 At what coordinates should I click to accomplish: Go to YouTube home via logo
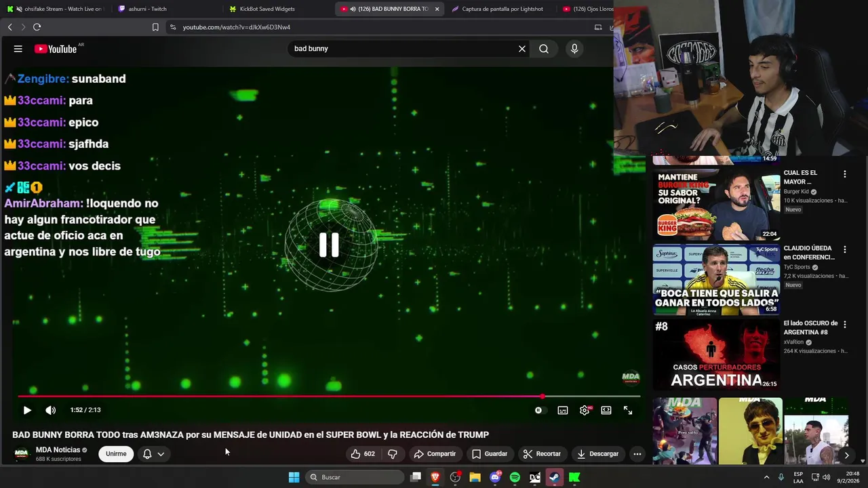tap(56, 49)
